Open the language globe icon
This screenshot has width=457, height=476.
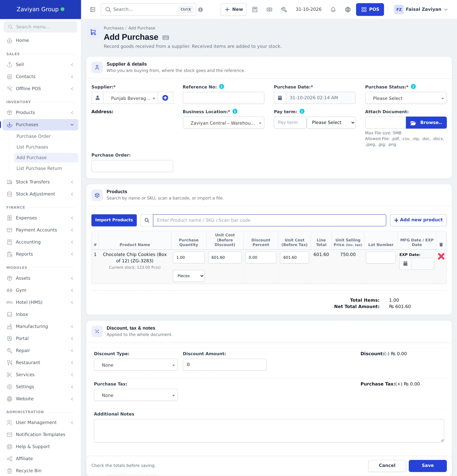tap(348, 10)
